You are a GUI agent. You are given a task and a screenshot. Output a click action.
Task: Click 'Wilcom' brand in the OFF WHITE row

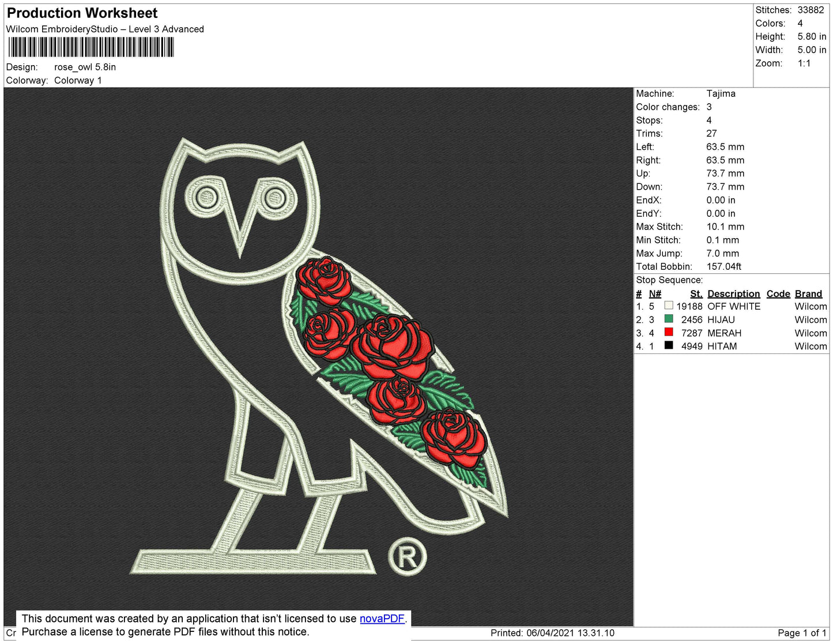[811, 307]
